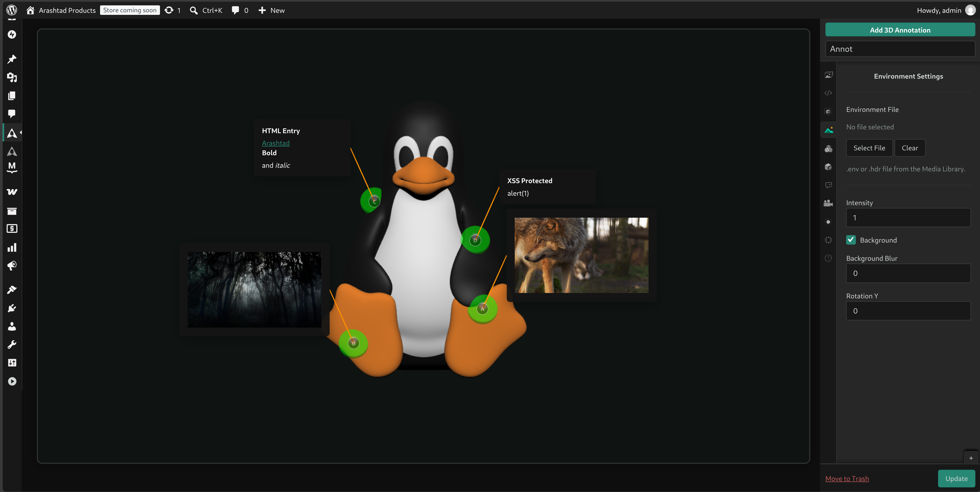Open Appearance brush icon in sidebar
Screen dimensions: 980x492
pos(12,290)
